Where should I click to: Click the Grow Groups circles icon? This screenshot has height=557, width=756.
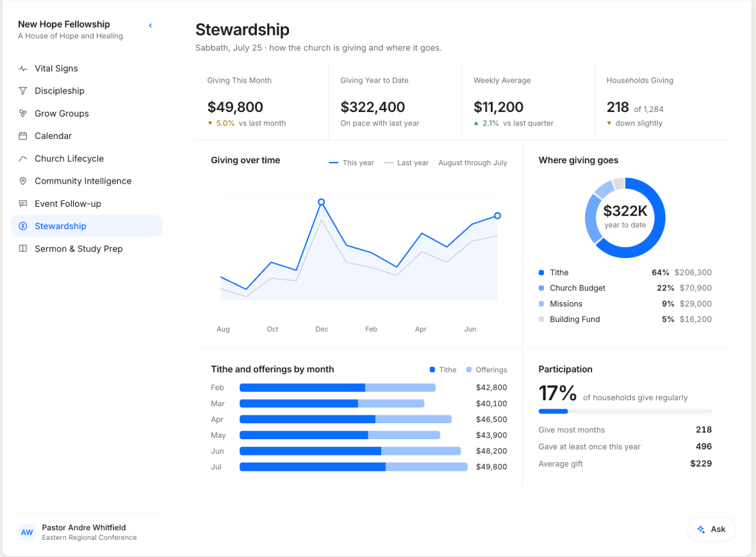point(22,113)
